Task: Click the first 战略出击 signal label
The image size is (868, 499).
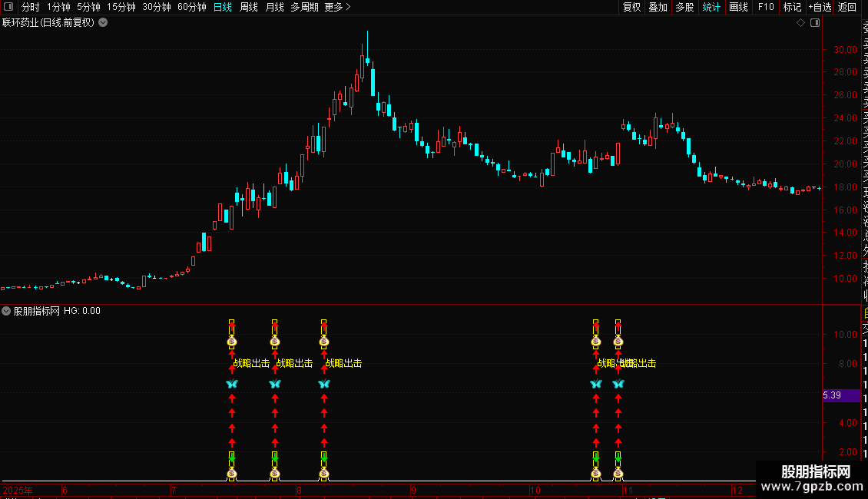Action: (x=251, y=363)
